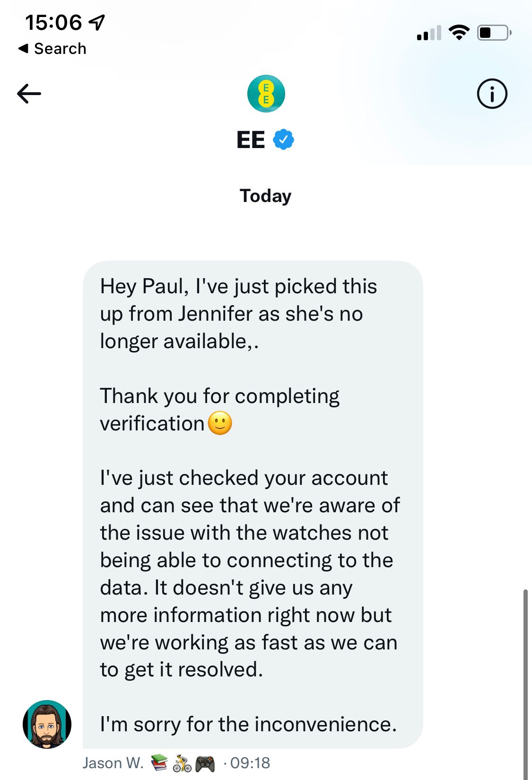Tap the smiley emoji after verification
This screenshot has width=532, height=780.
point(220,423)
